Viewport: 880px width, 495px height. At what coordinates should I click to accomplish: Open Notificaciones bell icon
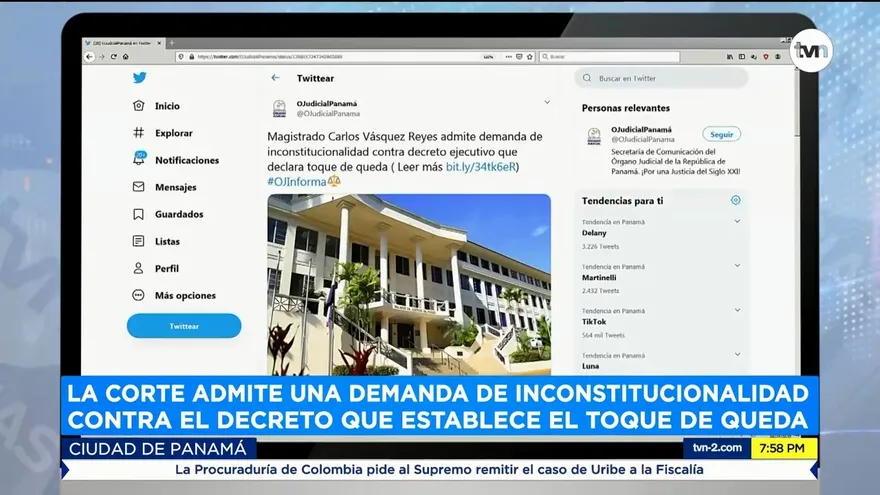pyautogui.click(x=139, y=158)
